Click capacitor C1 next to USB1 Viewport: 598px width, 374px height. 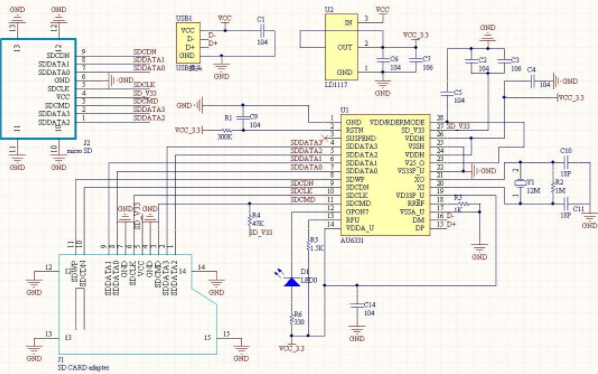262,30
